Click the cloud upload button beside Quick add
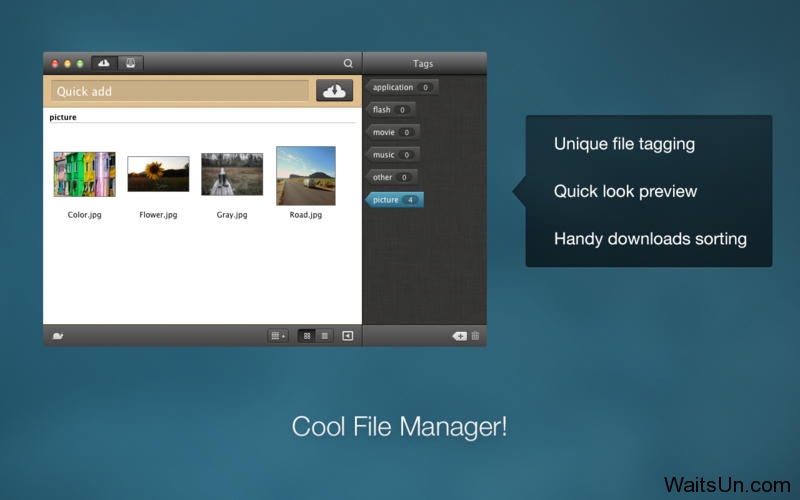Screen dimensions: 800x500 [x=334, y=91]
